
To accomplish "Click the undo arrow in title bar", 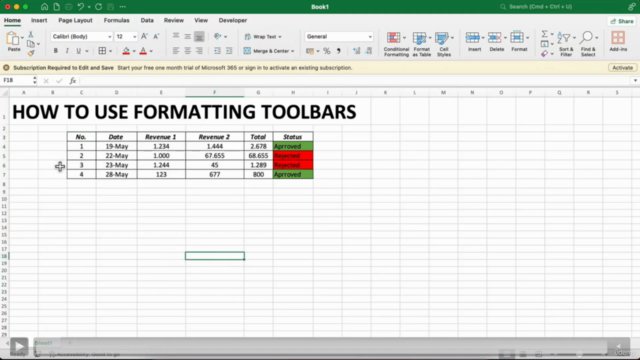I will 80,7.
